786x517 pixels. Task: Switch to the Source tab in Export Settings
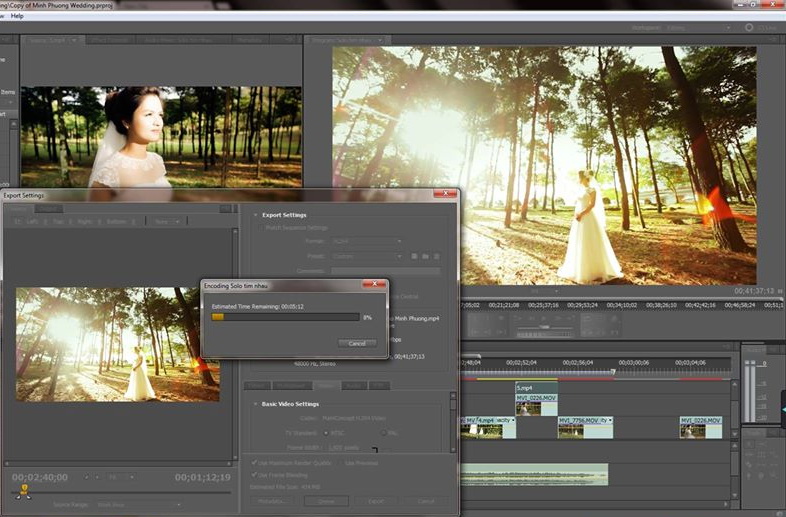click(19, 209)
